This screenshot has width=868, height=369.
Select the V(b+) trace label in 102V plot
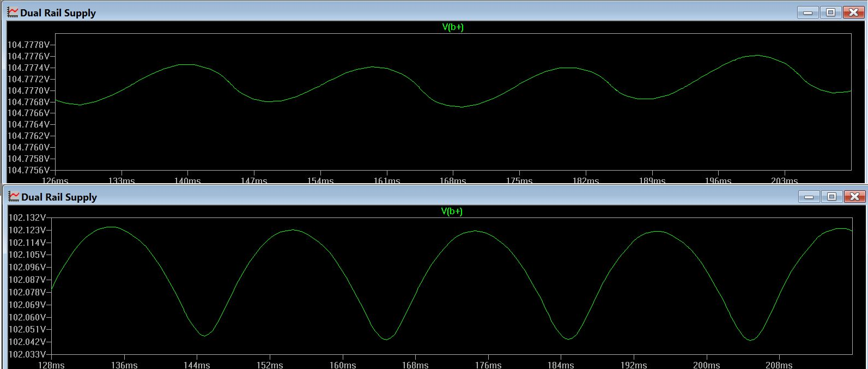452,211
